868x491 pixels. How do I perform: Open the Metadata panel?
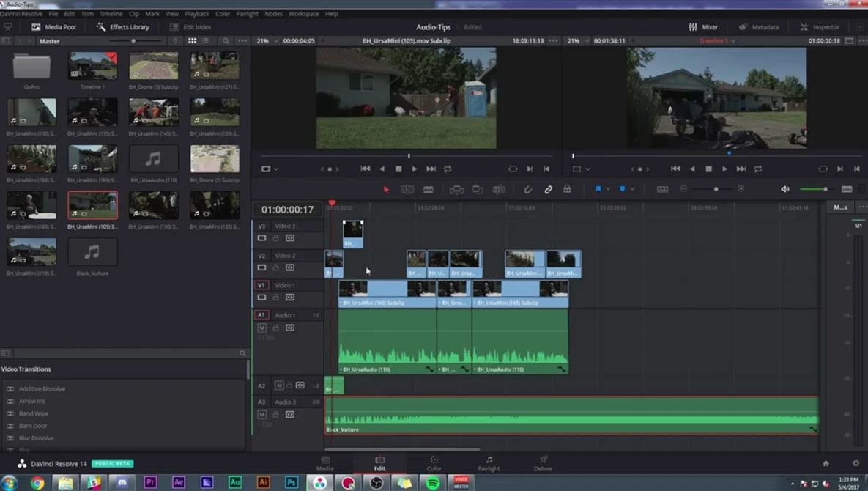coord(759,26)
